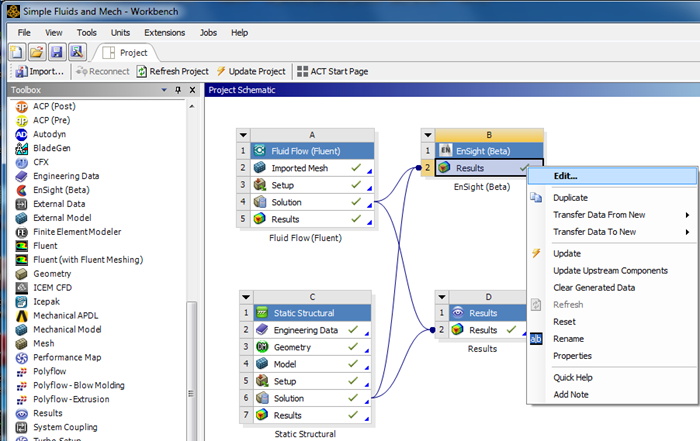Select BladeGen in the Toolbox
Screen dimensions: 700x441
43,148
